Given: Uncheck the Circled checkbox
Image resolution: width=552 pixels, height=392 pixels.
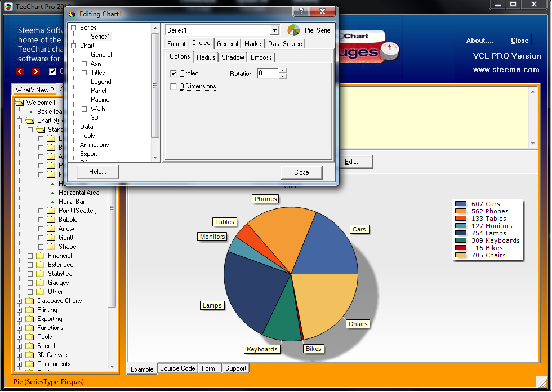Looking at the screenshot, I should (173, 73).
